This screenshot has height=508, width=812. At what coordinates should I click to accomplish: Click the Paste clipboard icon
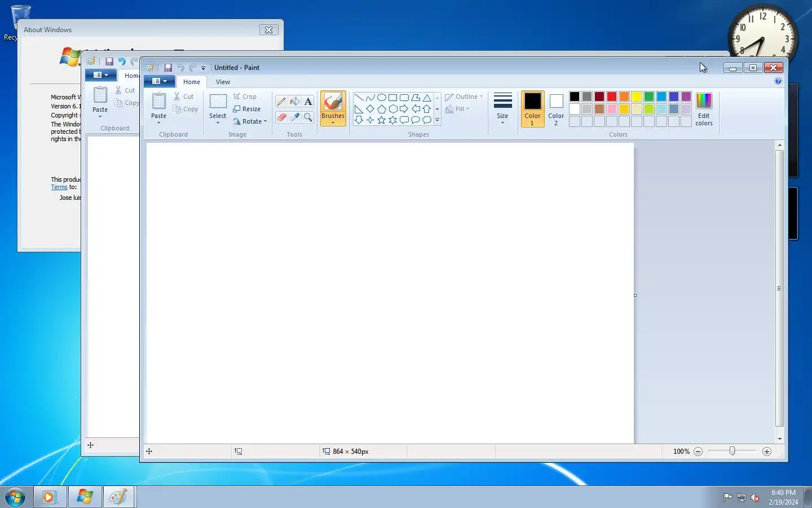tap(159, 102)
